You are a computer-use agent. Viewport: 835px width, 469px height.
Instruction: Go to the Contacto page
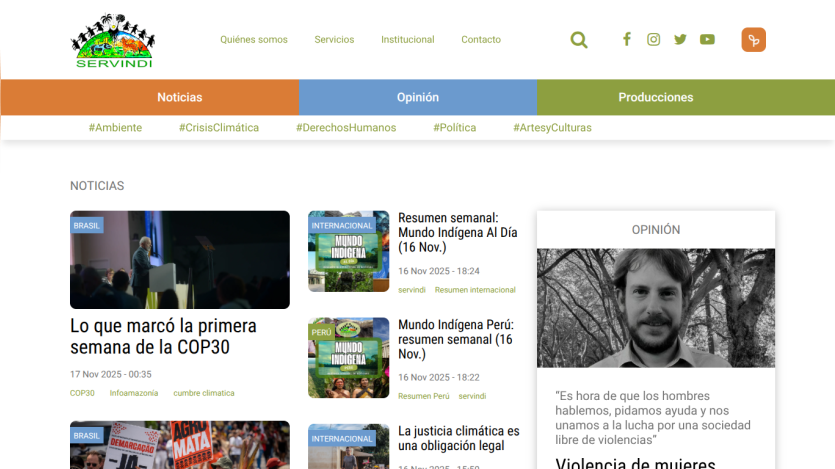tap(481, 39)
